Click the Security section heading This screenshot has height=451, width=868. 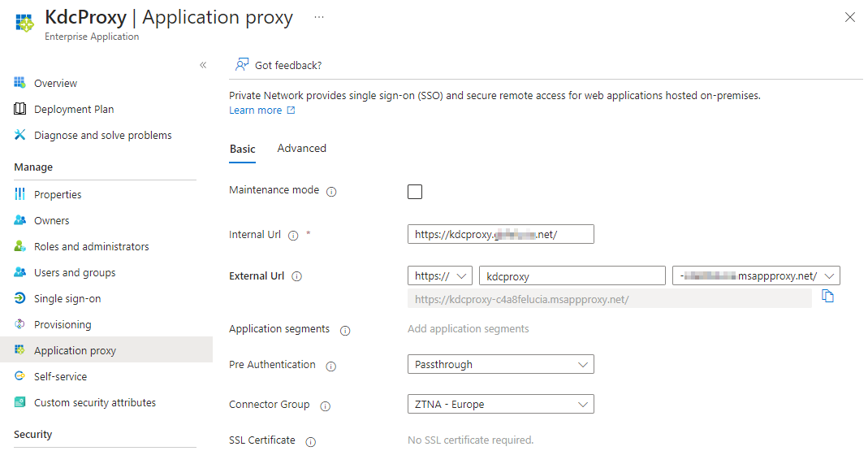click(x=32, y=435)
